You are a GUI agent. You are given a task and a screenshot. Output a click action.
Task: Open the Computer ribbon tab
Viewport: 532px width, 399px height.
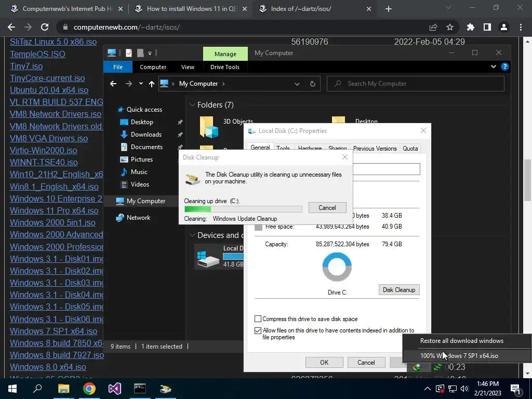click(153, 67)
